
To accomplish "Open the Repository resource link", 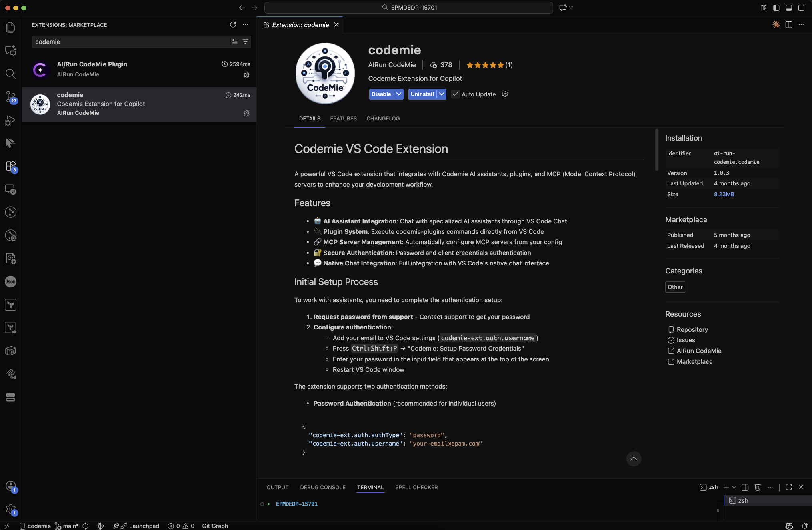I will coord(692,329).
